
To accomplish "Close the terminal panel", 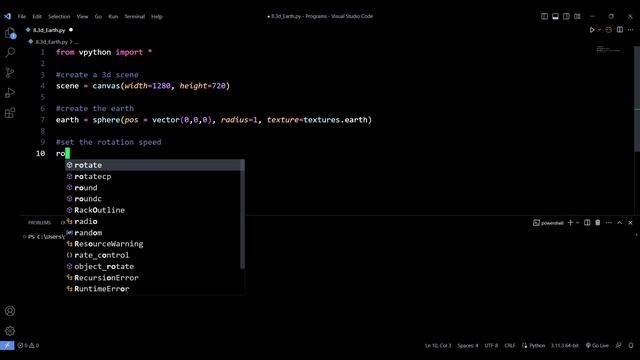I will [630, 222].
